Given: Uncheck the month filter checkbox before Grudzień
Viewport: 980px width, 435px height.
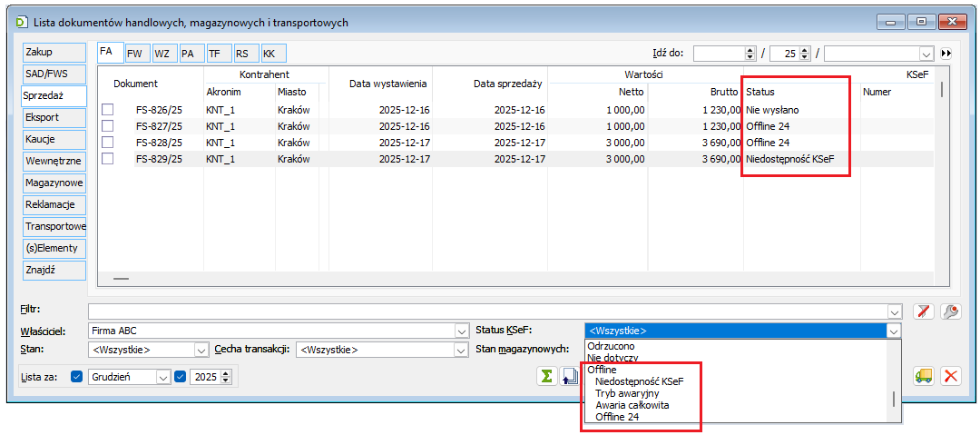Looking at the screenshot, I should click(x=76, y=376).
